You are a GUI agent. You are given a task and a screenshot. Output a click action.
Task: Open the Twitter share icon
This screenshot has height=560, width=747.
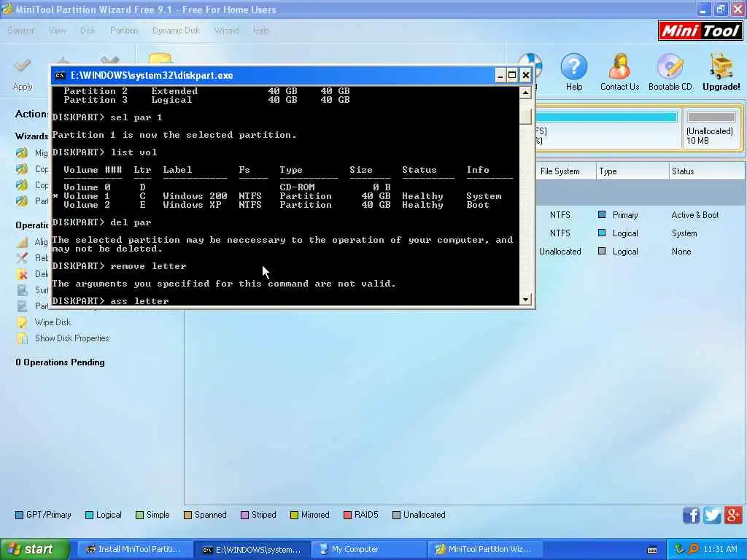pyautogui.click(x=712, y=516)
